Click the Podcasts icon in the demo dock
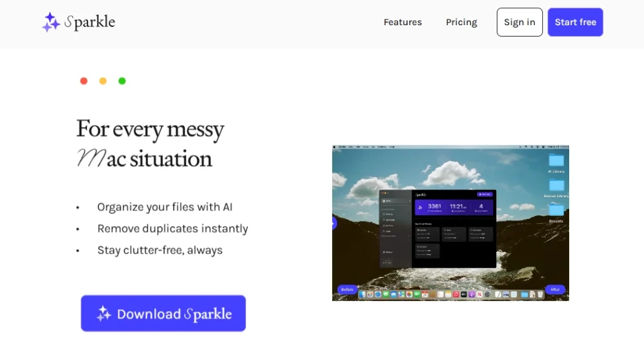 (472, 295)
